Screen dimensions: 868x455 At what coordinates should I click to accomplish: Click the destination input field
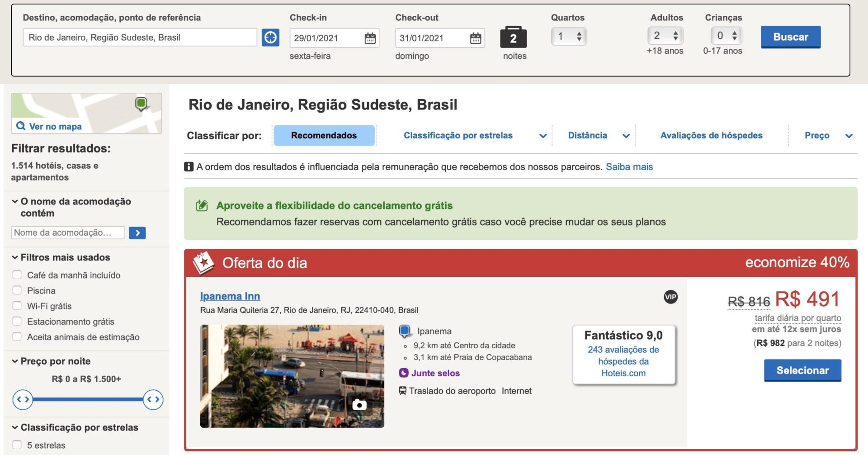[140, 37]
